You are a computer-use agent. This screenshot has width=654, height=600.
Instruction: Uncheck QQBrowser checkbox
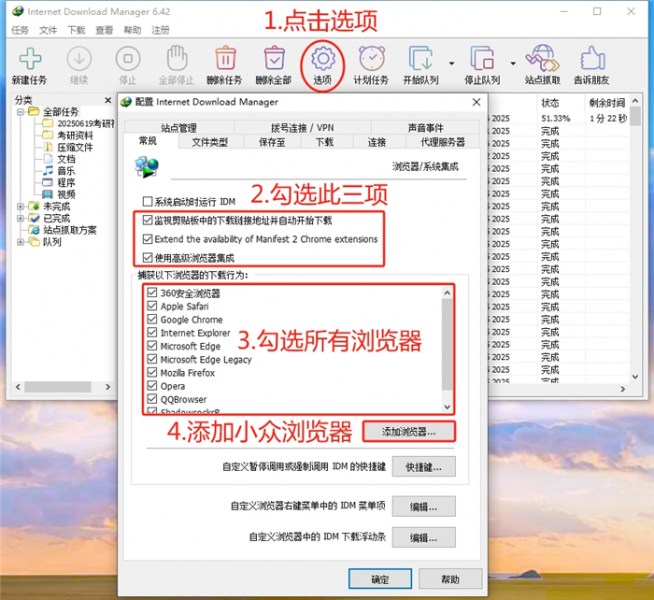coord(152,399)
